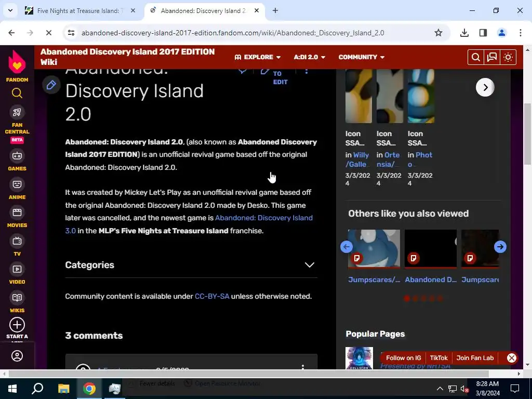Viewport: 532px width, 399px height.
Task: Toggle light theme sun icon
Action: [x=508, y=57]
